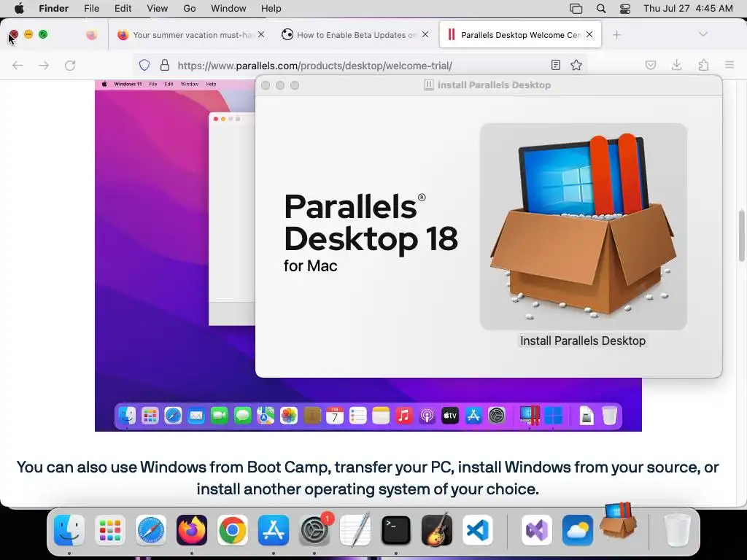Toggle Reader View in the address bar
Image resolution: width=747 pixels, height=560 pixels.
coord(555,65)
